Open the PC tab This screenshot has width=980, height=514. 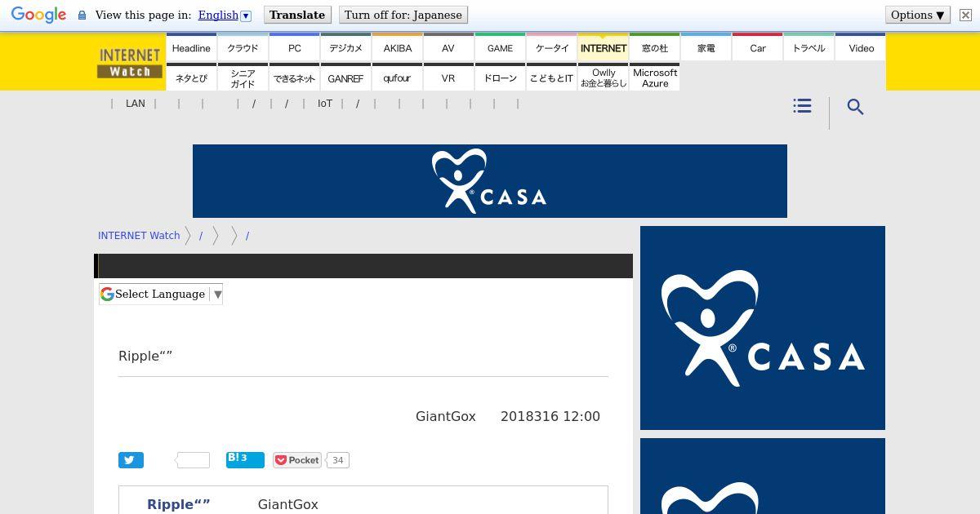(294, 47)
